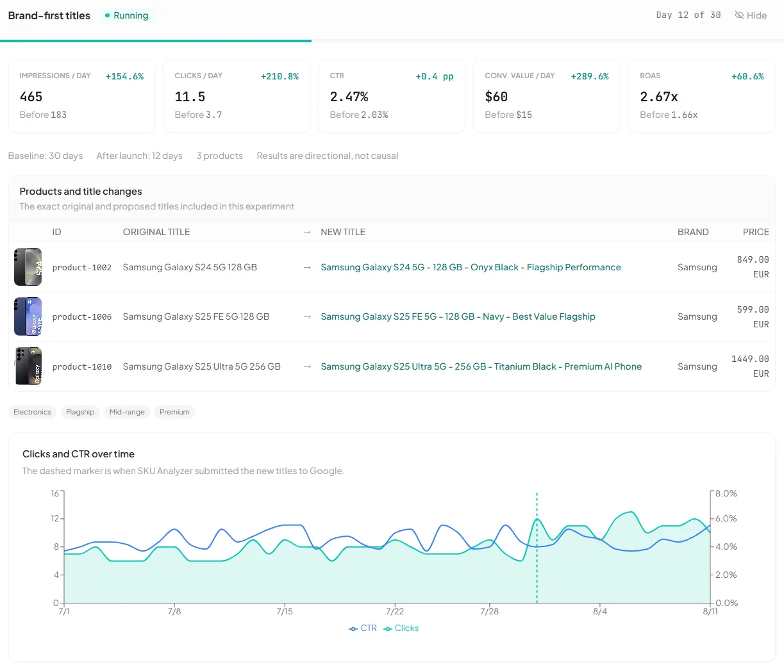Select the Premium tag
784x672 pixels.
click(x=174, y=412)
